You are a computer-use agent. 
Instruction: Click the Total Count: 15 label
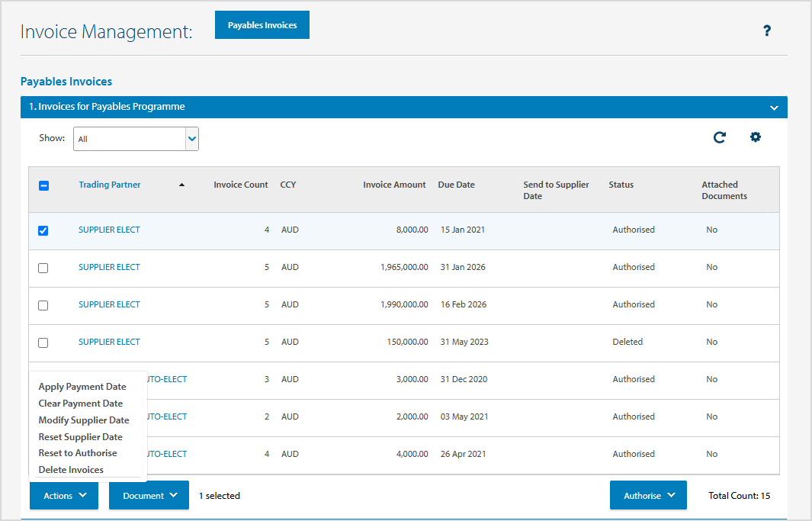739,496
